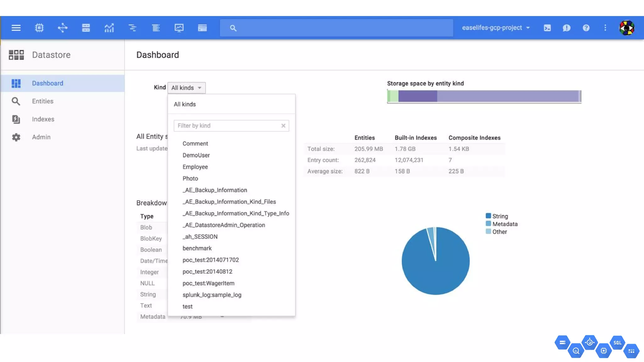Open the notifications alert icon

pyautogui.click(x=566, y=28)
